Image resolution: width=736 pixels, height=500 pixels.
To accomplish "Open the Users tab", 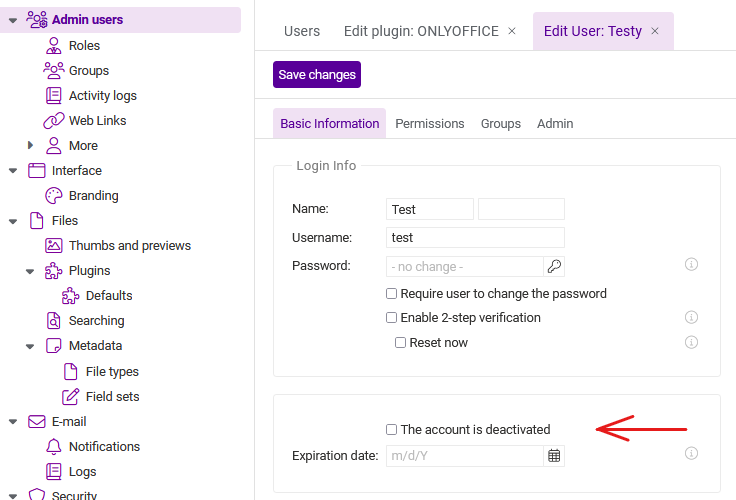I will pyautogui.click(x=302, y=31).
